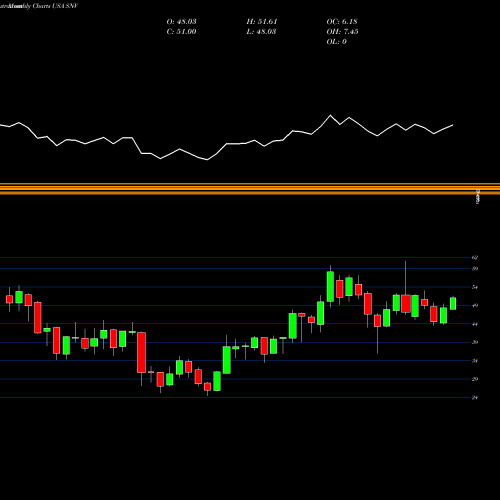Click the 'OC: 6.18' value

click(342, 22)
